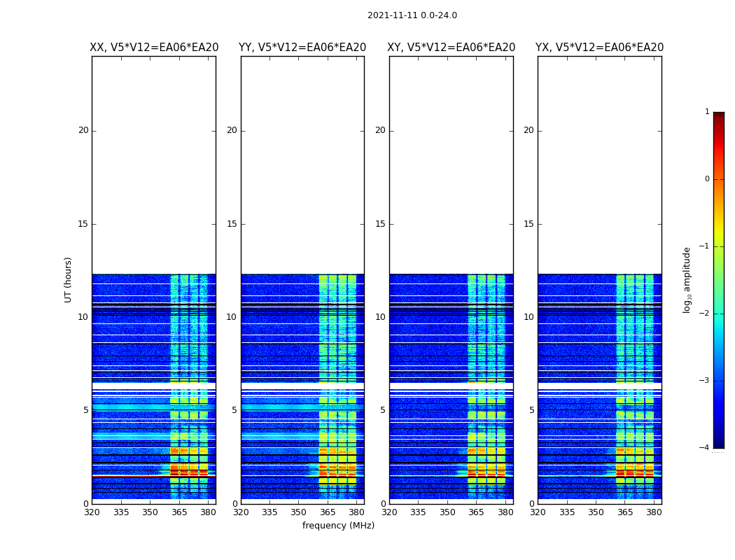Click the 15 hour tick label beside XY panel
The width and height of the screenshot is (735, 560).
pos(380,224)
